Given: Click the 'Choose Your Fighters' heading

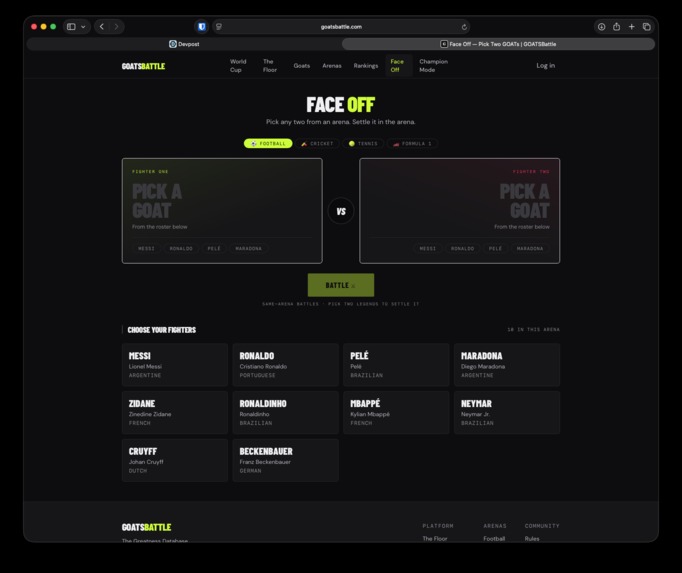Looking at the screenshot, I should [x=161, y=330].
